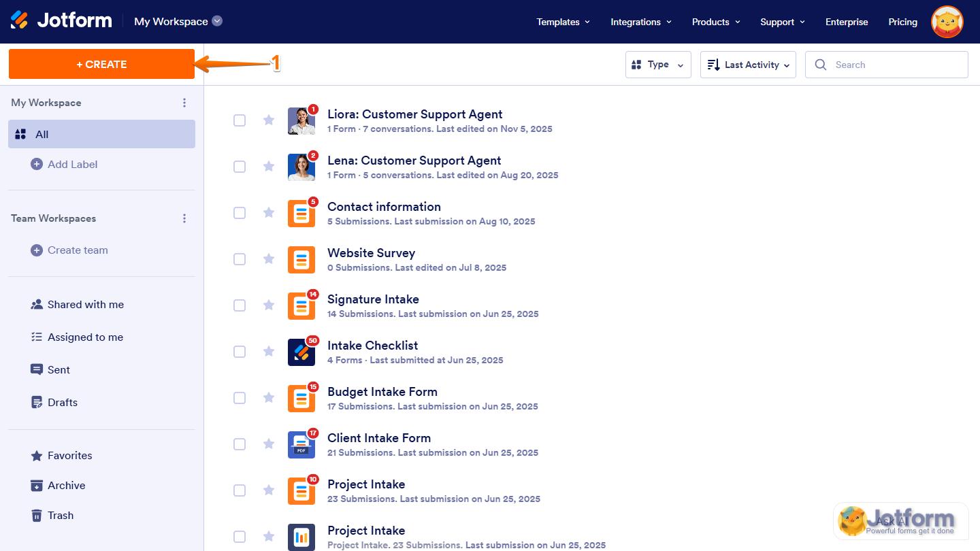The width and height of the screenshot is (980, 551).
Task: Expand the My Workspace name dropdown
Action: 217,21
